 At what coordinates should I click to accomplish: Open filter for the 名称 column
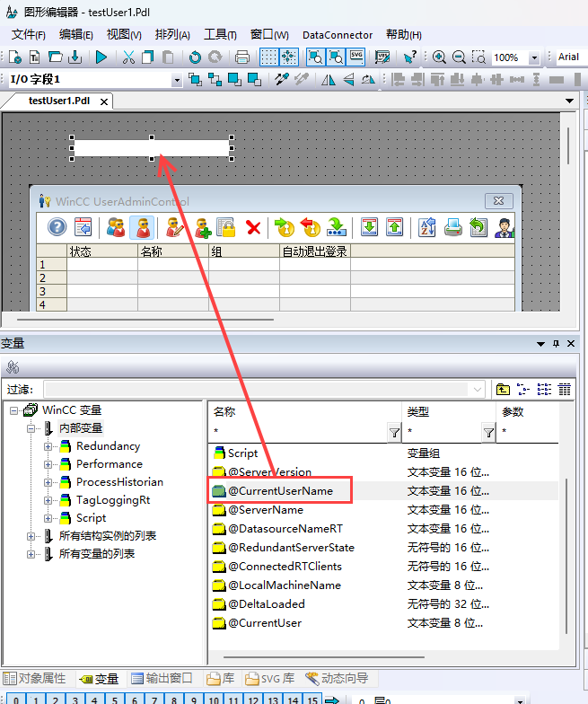(x=394, y=433)
